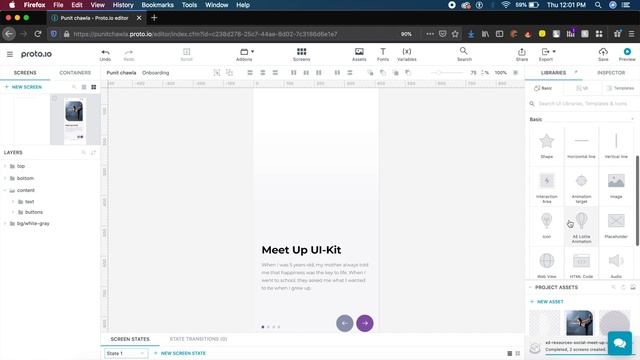Screen dimensions: 640x360
Task: Click NEW ASSET link
Action: pos(547,302)
